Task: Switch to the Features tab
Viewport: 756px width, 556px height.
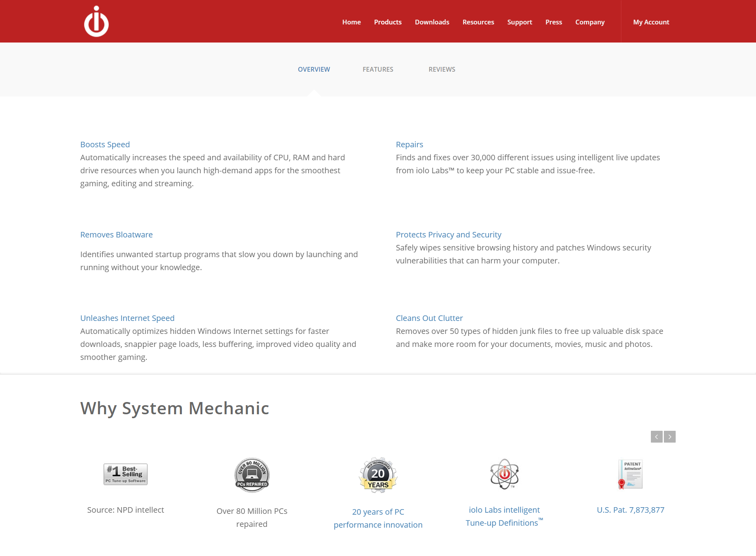Action: pos(378,69)
